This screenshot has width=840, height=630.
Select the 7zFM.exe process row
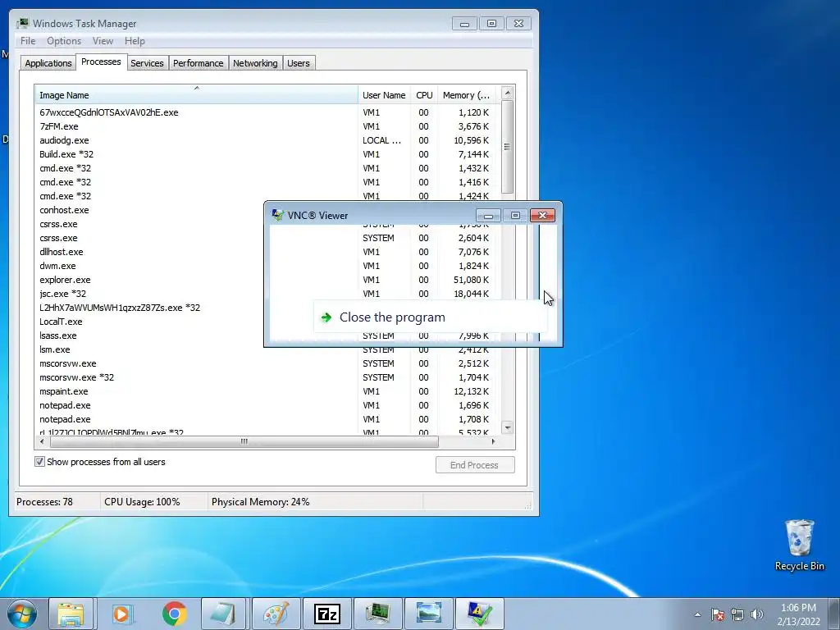pyautogui.click(x=59, y=126)
